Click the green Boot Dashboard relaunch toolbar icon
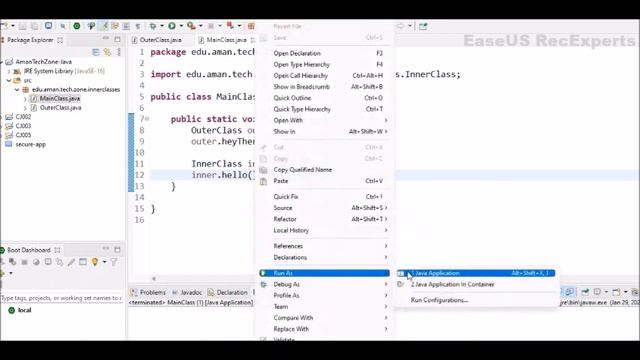Viewport: 640px width, 360px height. coord(76,26)
